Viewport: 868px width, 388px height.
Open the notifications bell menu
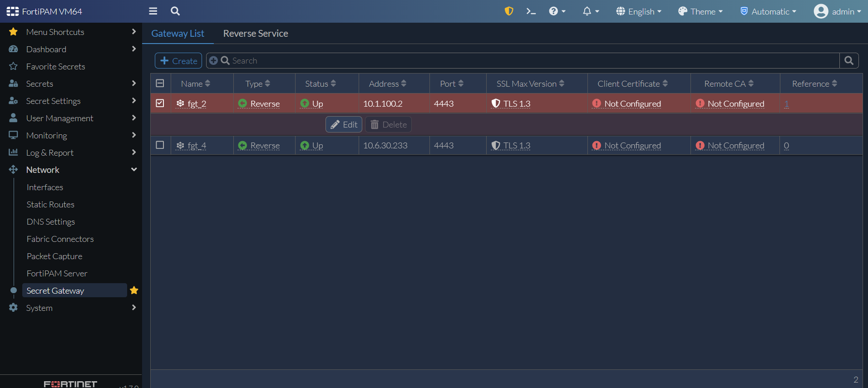(x=591, y=11)
